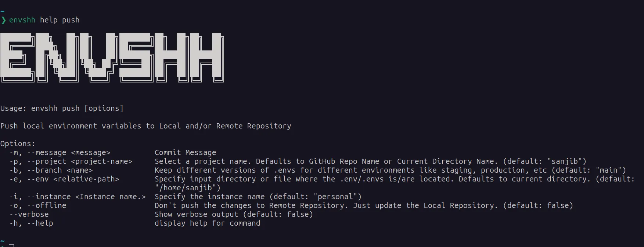644x247 pixels.
Task: Click the typed 'envshh' command word
Action: tap(22, 20)
